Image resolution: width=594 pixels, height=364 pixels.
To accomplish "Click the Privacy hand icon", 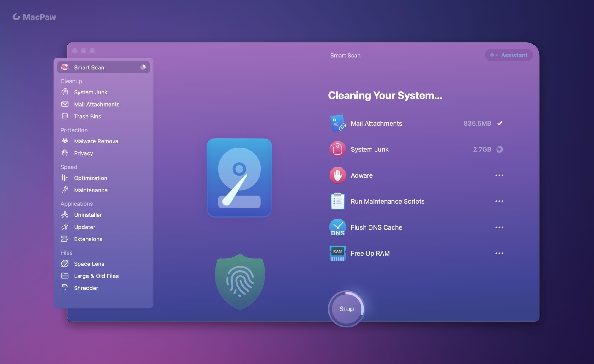I will (x=65, y=153).
